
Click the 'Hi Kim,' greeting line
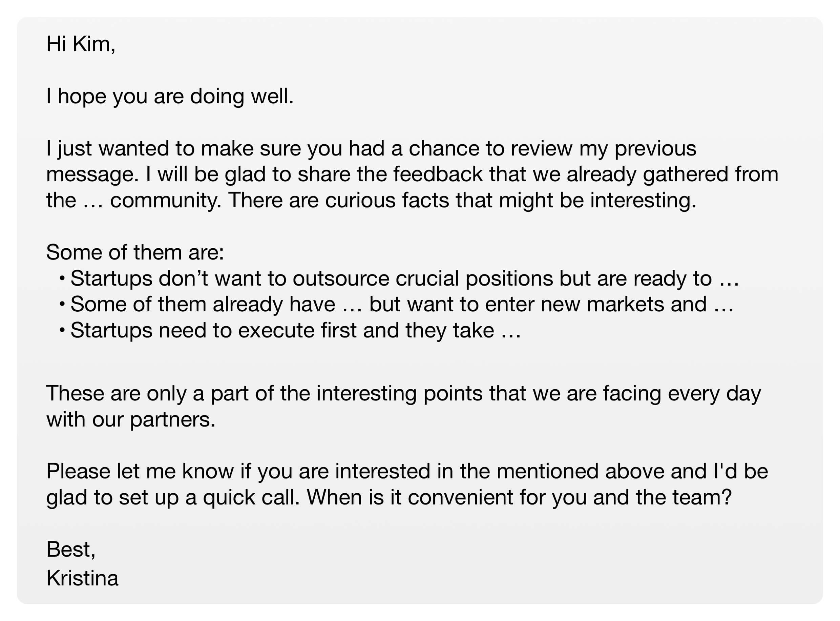(80, 44)
